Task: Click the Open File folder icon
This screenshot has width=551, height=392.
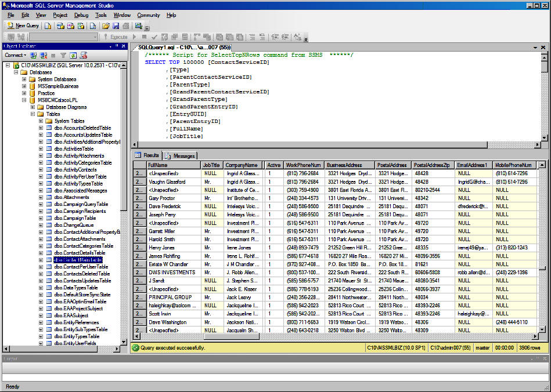Action: 106,26
